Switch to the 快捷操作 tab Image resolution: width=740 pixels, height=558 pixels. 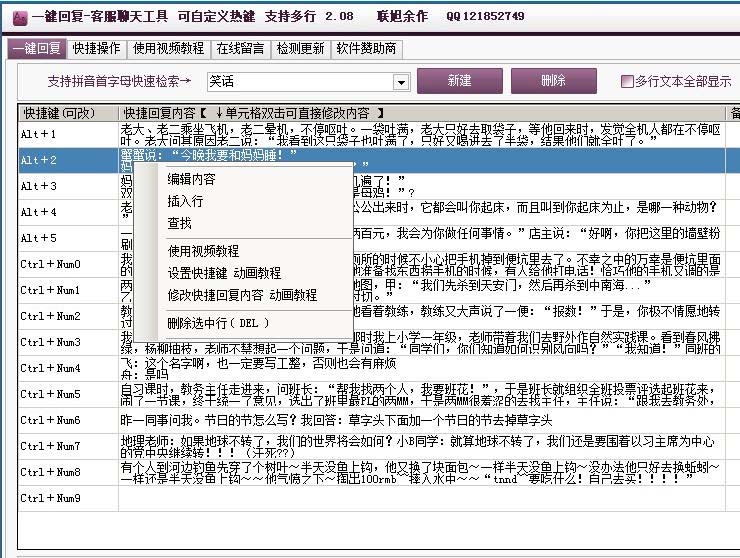click(x=97, y=48)
